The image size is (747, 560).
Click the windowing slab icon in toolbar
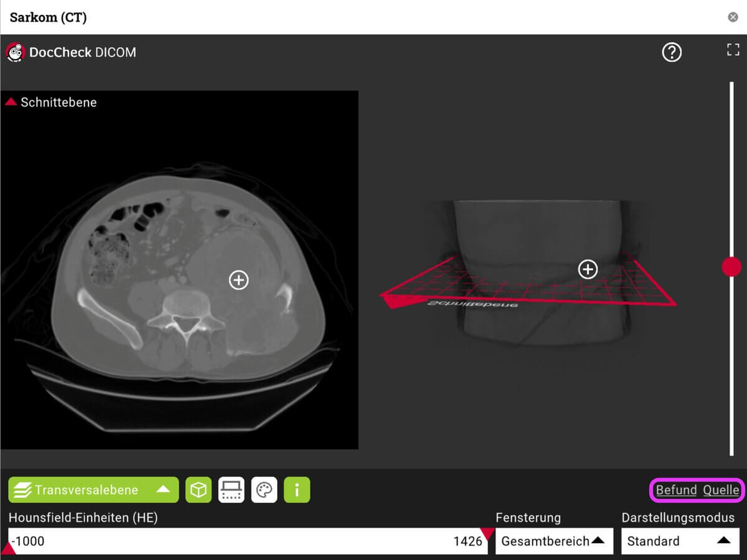point(232,490)
